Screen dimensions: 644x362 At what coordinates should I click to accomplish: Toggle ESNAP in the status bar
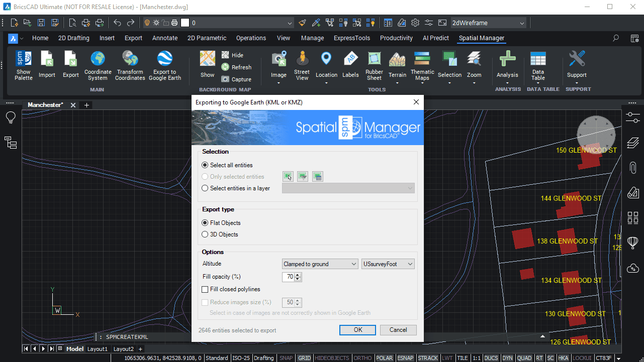click(405, 358)
